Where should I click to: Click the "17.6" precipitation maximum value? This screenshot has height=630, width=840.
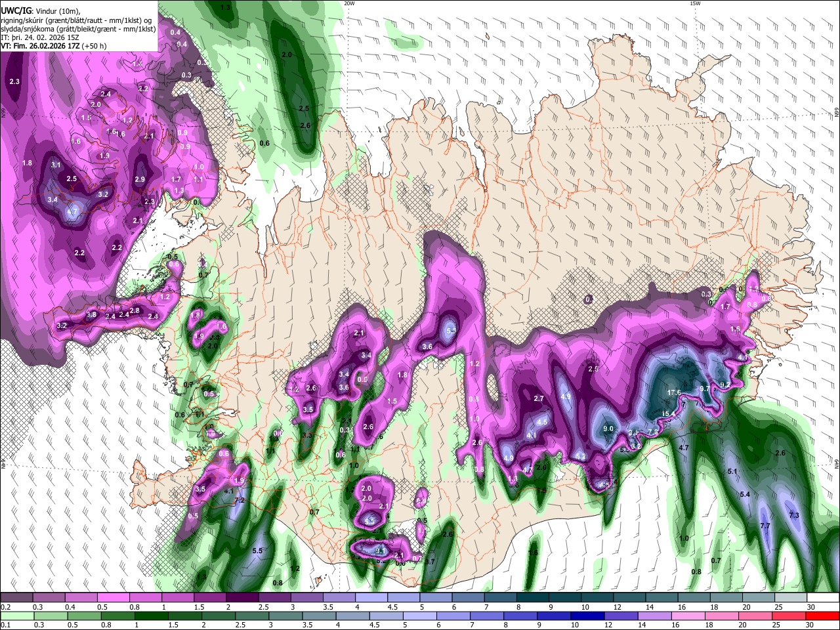coord(673,392)
